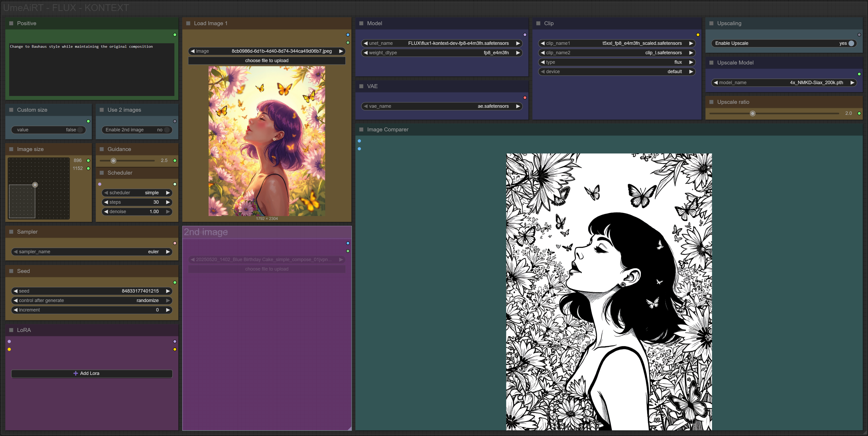Click choose file to upload button

coord(266,61)
